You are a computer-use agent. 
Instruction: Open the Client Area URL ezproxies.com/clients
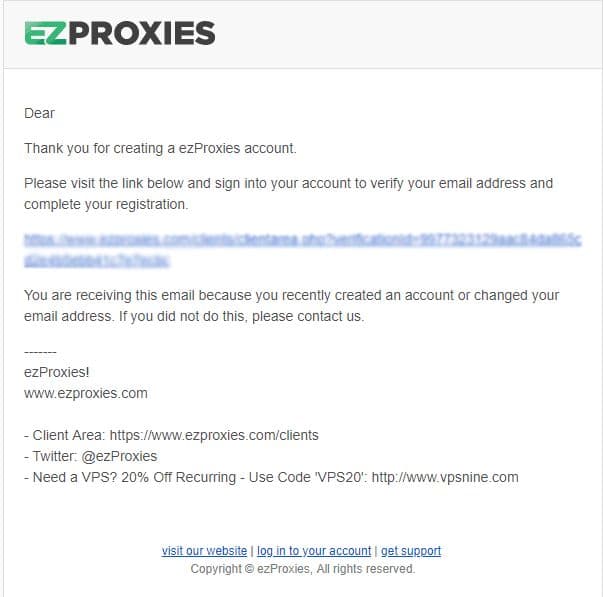(214, 435)
